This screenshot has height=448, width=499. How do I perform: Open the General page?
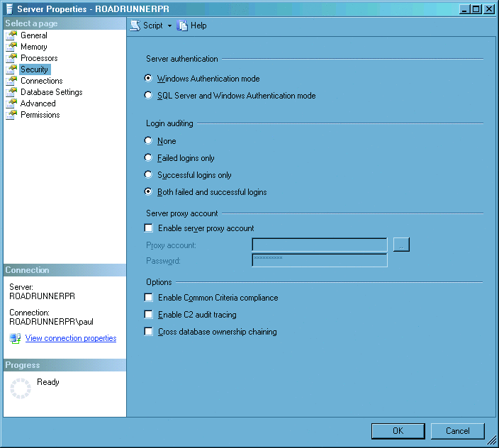(34, 35)
